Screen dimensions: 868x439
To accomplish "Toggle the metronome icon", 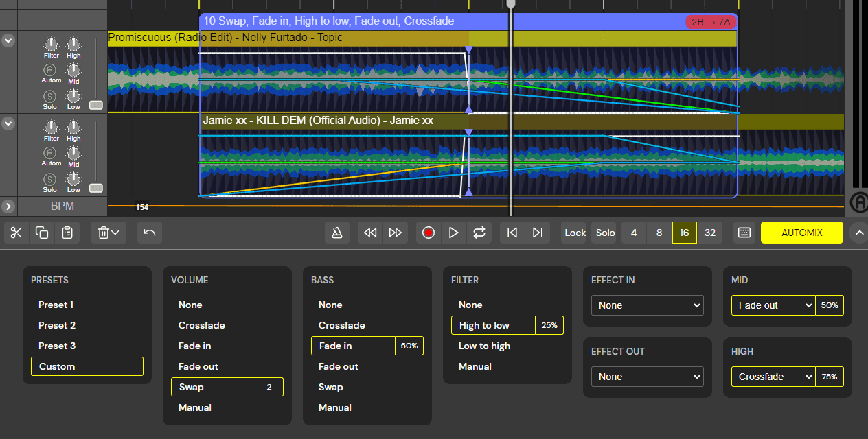I will point(337,233).
